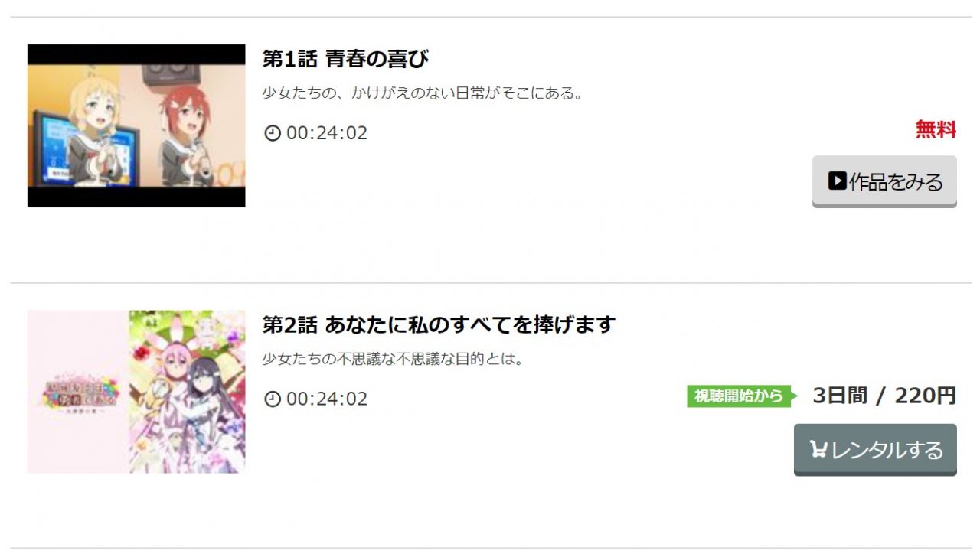
Task: Open the episode 1 thumbnail image
Action: [x=136, y=125]
